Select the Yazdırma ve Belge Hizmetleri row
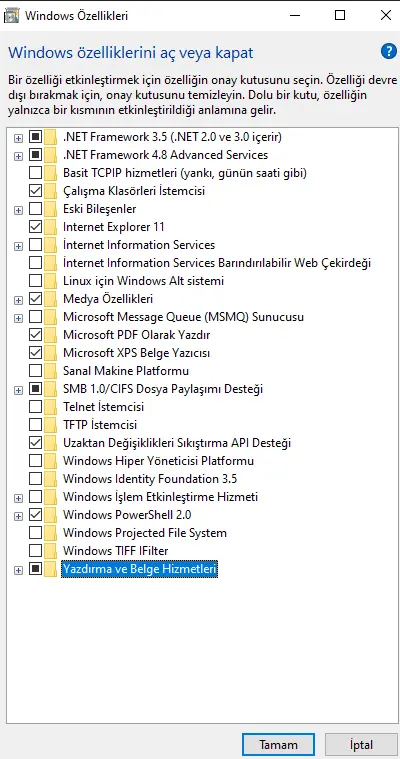The width and height of the screenshot is (400, 759). pos(139,569)
